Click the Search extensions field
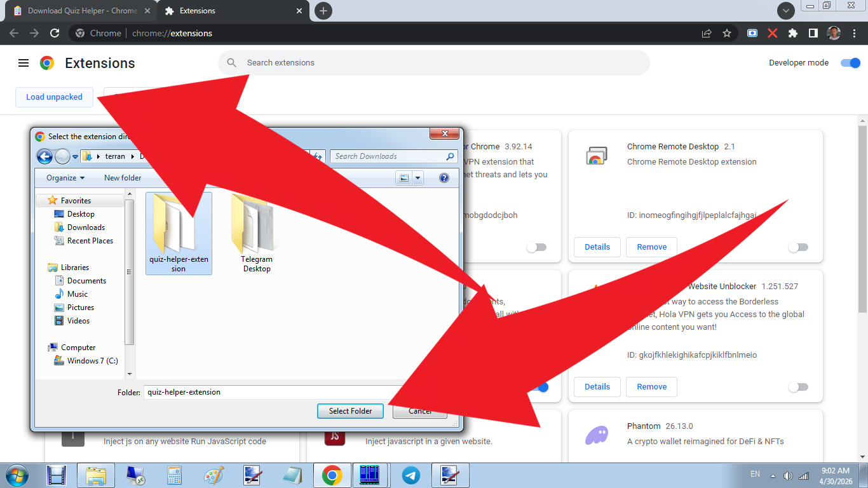The width and height of the screenshot is (868, 488). (x=434, y=63)
